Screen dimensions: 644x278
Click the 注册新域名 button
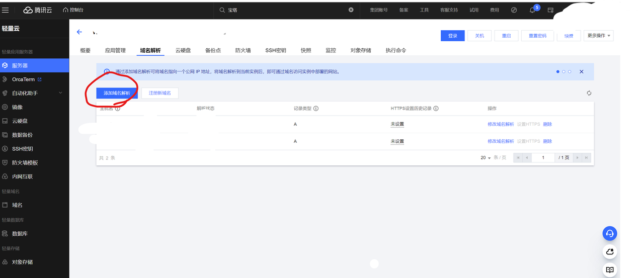(160, 93)
